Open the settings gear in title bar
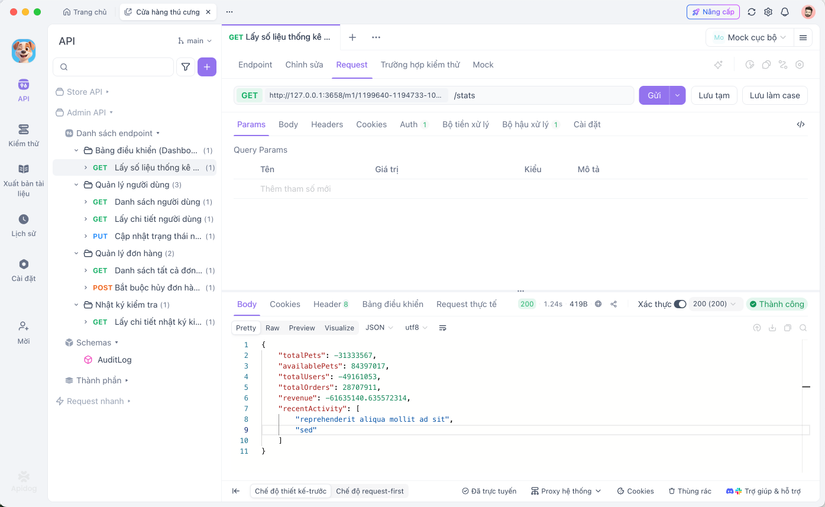The height and width of the screenshot is (507, 825). point(768,12)
